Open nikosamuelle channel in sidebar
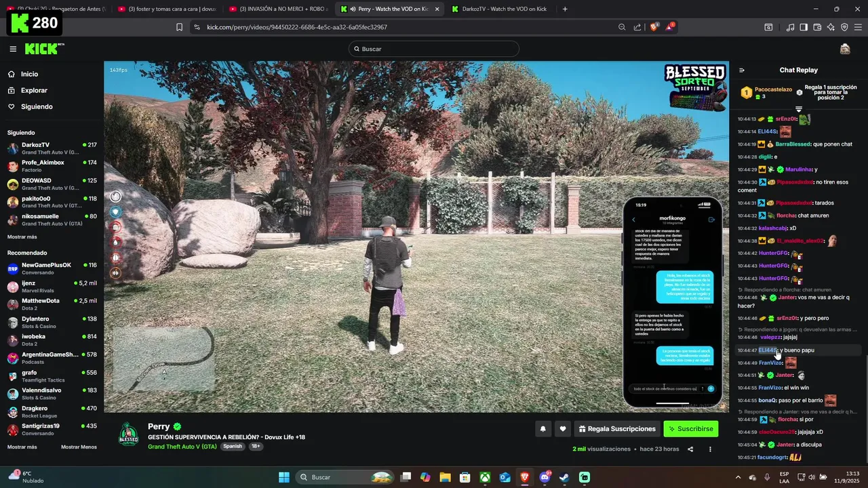 [x=52, y=220]
